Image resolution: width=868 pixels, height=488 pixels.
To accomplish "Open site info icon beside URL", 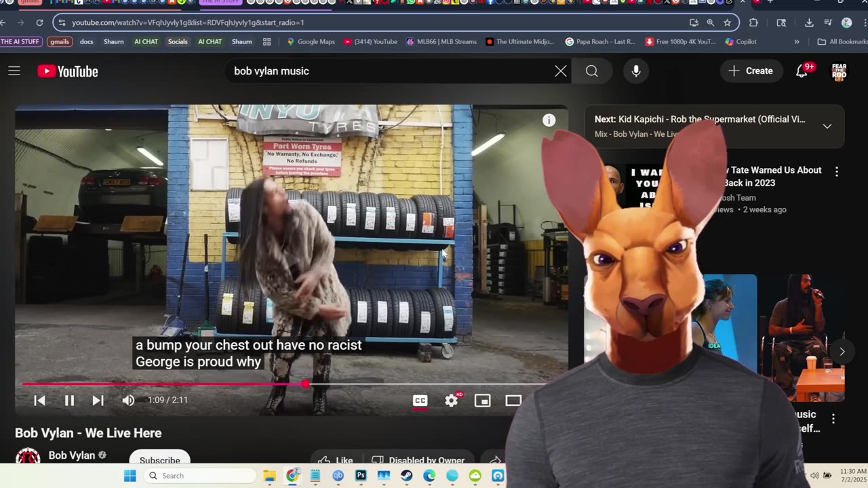I will 62,22.
